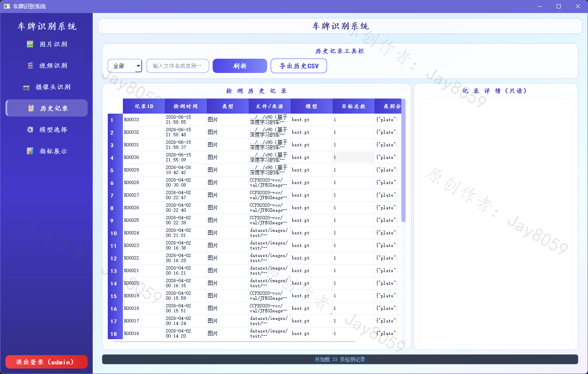Select record R00030 cell
Screen dimensions: 588x374
click(144, 158)
